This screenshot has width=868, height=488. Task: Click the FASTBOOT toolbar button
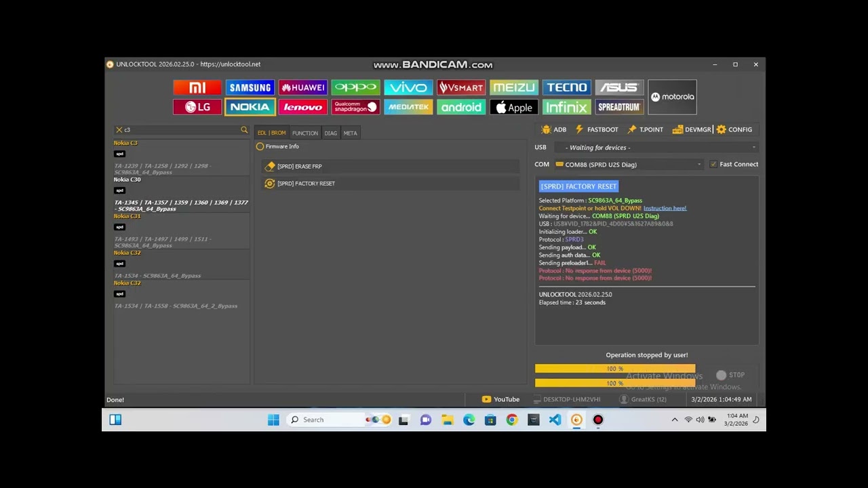(x=597, y=129)
